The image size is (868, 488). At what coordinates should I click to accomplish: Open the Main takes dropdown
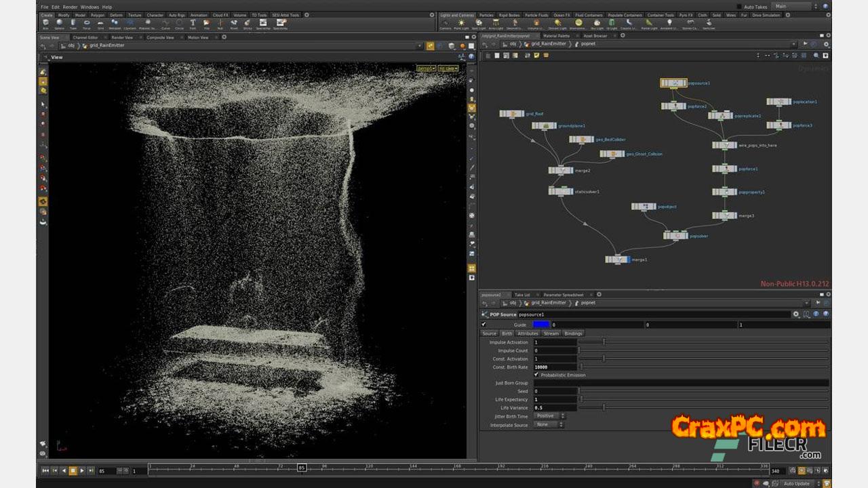coord(791,6)
